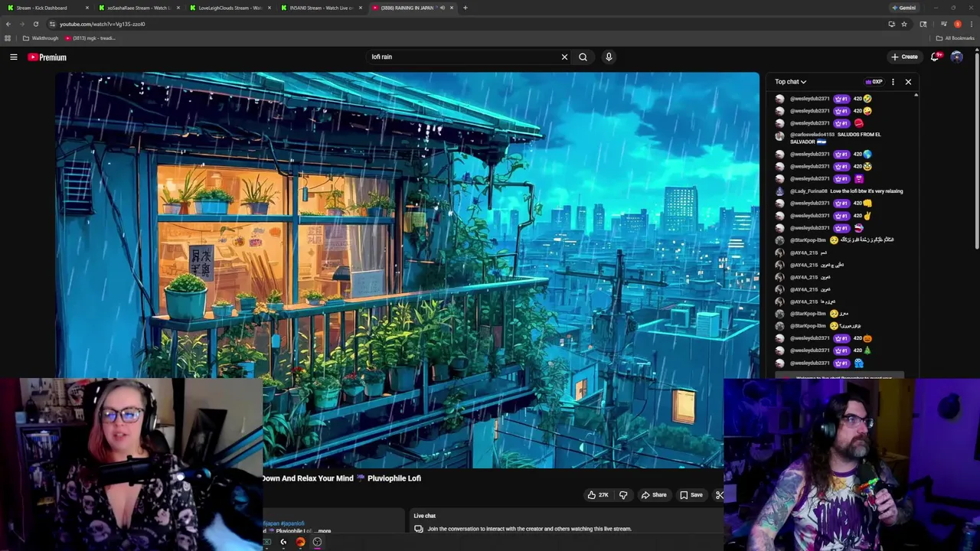The height and width of the screenshot is (551, 980).
Task: Like the video showing 27K likes
Action: pyautogui.click(x=598, y=495)
